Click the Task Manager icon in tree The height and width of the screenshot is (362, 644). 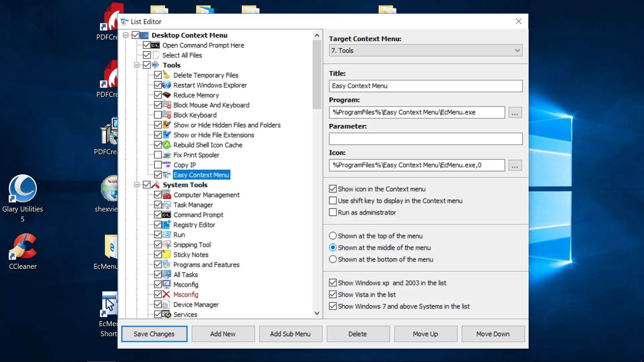[x=166, y=204]
